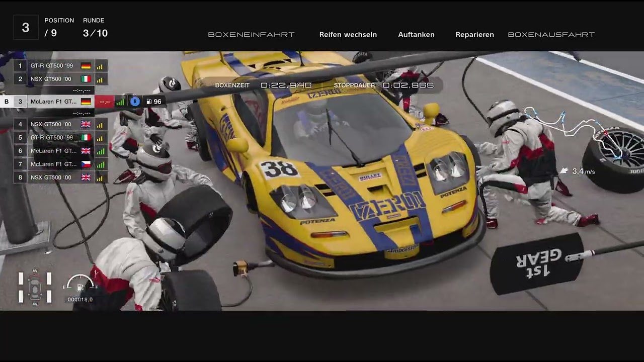Click the position number 8 box in leaderboard

(x=20, y=177)
